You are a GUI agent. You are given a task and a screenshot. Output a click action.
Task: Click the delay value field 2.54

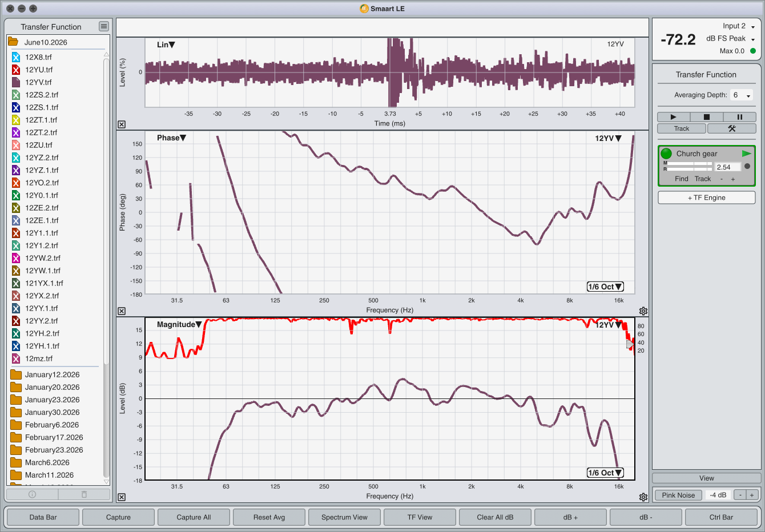[x=727, y=167]
